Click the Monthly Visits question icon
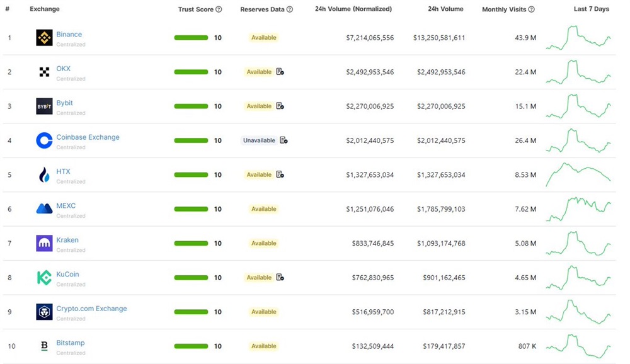This screenshot has width=630, height=364. click(532, 9)
